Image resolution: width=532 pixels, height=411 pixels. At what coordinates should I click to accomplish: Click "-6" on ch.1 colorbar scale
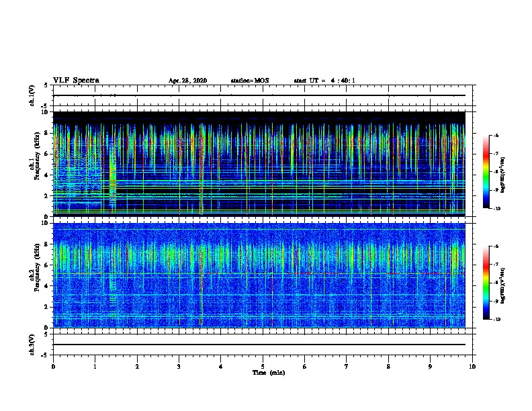(496, 136)
